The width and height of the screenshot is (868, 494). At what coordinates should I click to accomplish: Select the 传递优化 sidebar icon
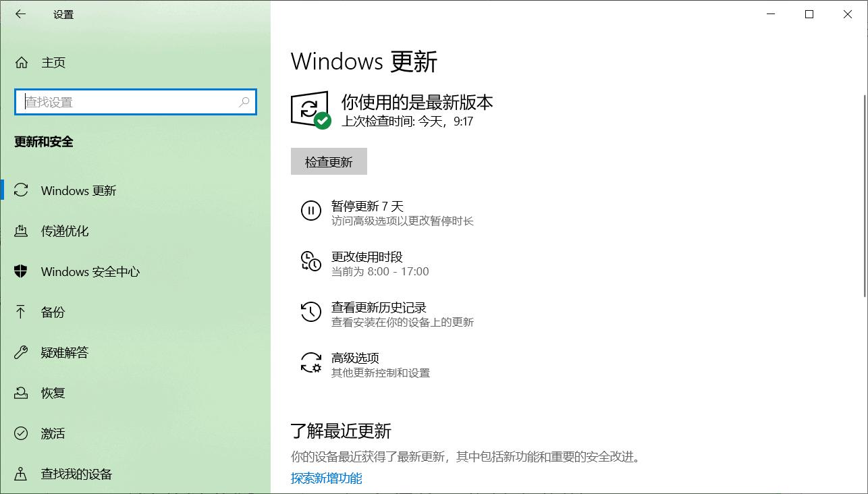21,231
